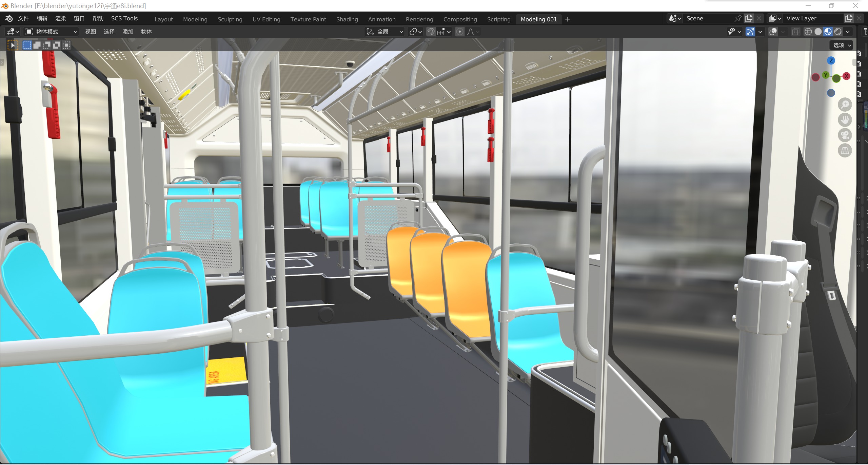This screenshot has height=465, width=868.
Task: Open the view layer browse dropdown
Action: point(775,18)
